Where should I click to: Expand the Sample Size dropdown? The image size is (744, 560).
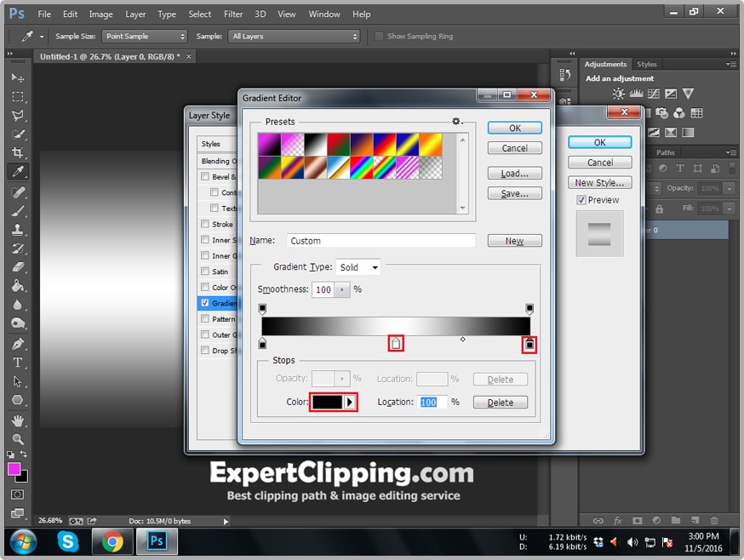point(144,37)
